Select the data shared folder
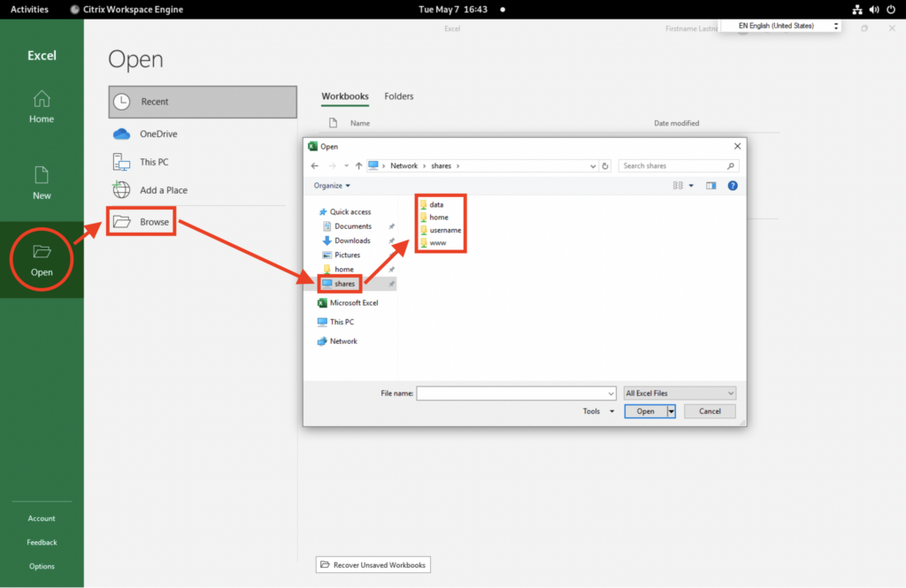Screen dimensions: 906x588 [x=432, y=204]
